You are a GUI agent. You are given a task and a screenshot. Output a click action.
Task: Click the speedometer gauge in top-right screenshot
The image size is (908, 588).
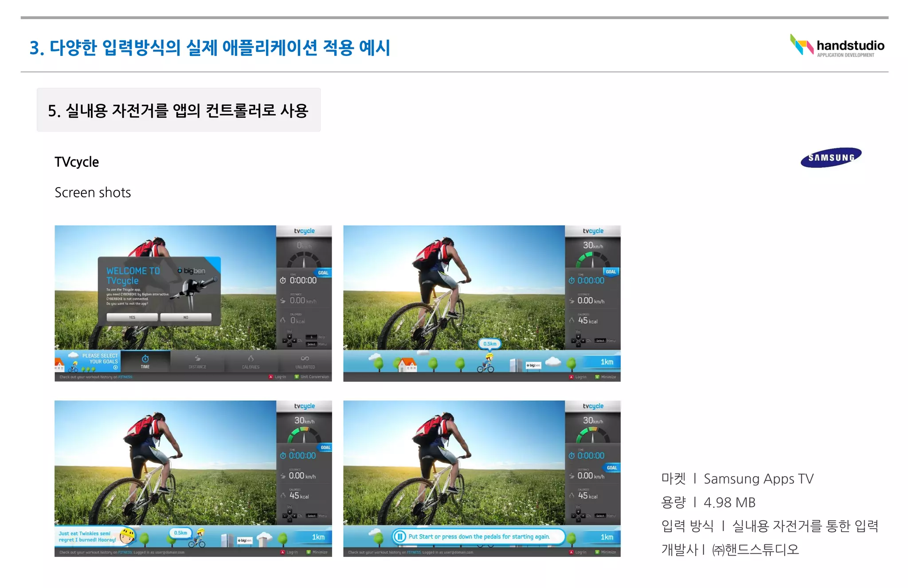(x=592, y=259)
